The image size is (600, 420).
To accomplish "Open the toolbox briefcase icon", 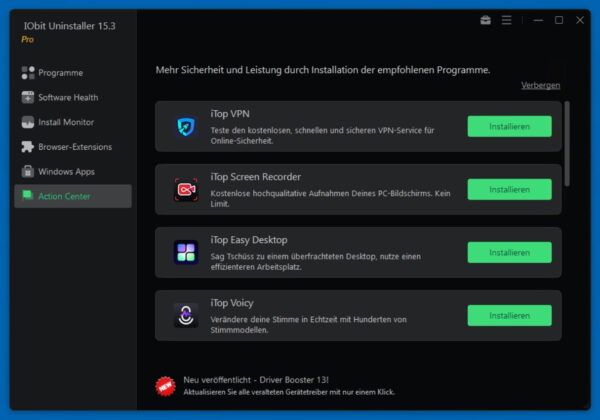I will pyautogui.click(x=485, y=20).
